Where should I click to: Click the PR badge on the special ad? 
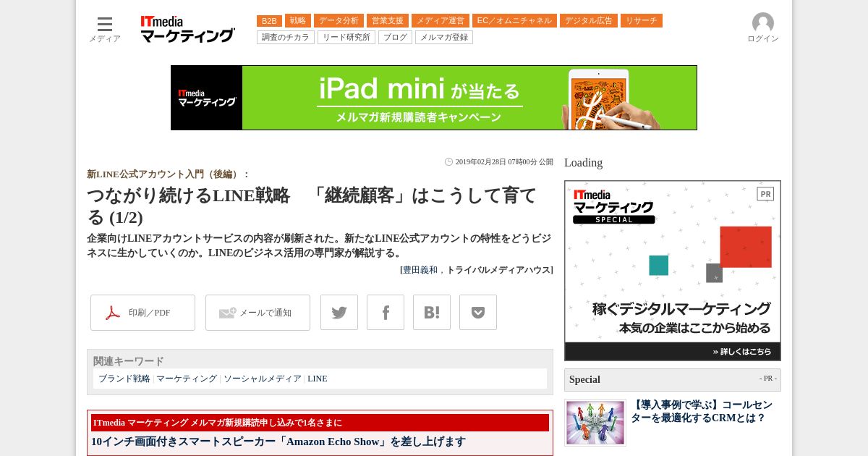pyautogui.click(x=765, y=194)
